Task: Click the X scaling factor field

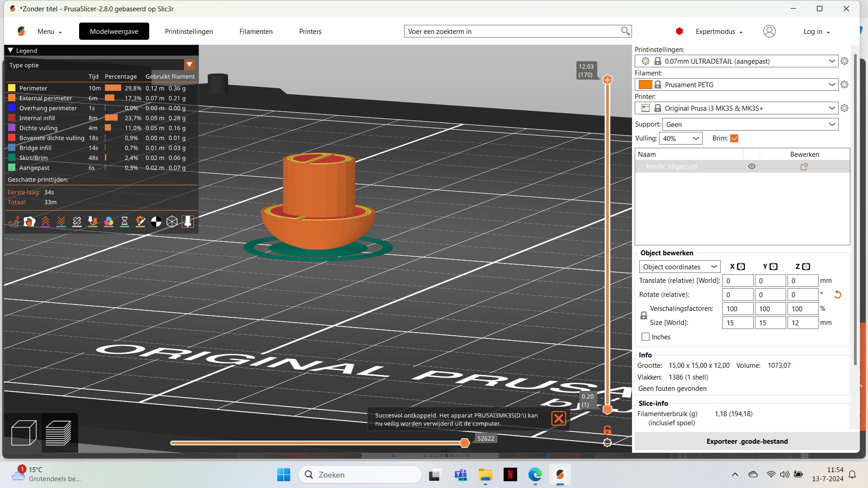Action: pos(738,309)
